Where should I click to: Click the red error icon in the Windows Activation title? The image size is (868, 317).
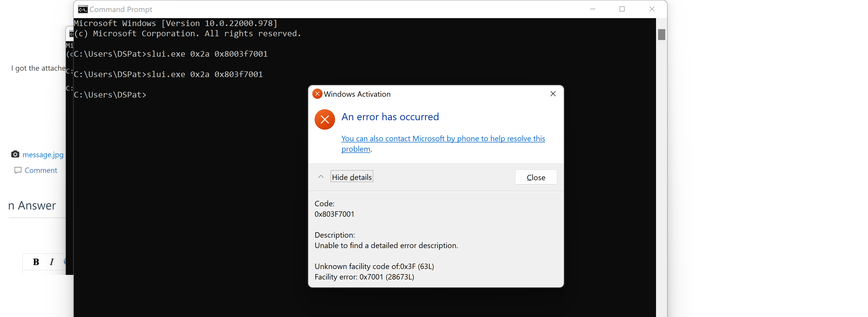pos(317,94)
